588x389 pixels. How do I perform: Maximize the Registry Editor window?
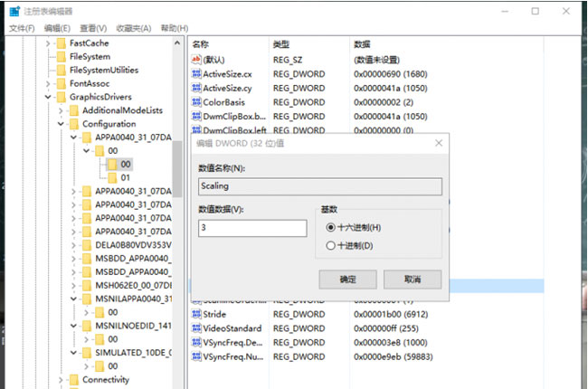pyautogui.click(x=536, y=11)
